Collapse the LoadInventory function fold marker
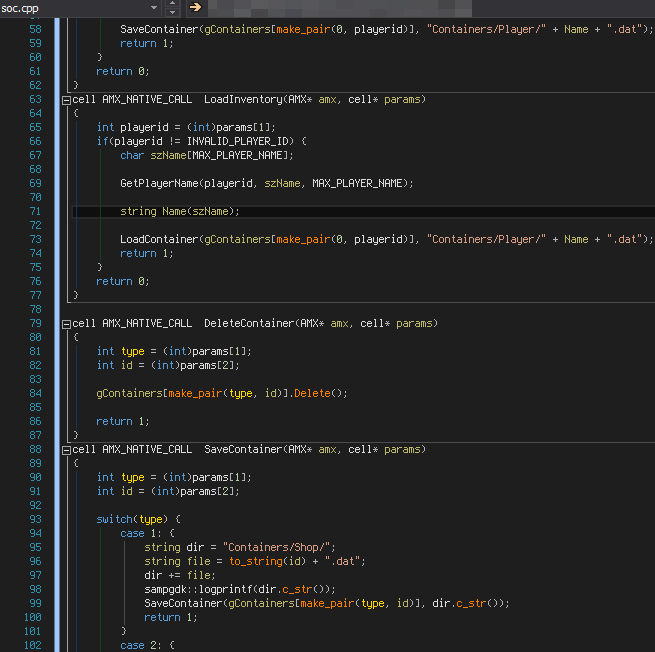The height and width of the screenshot is (652, 655). (x=66, y=100)
